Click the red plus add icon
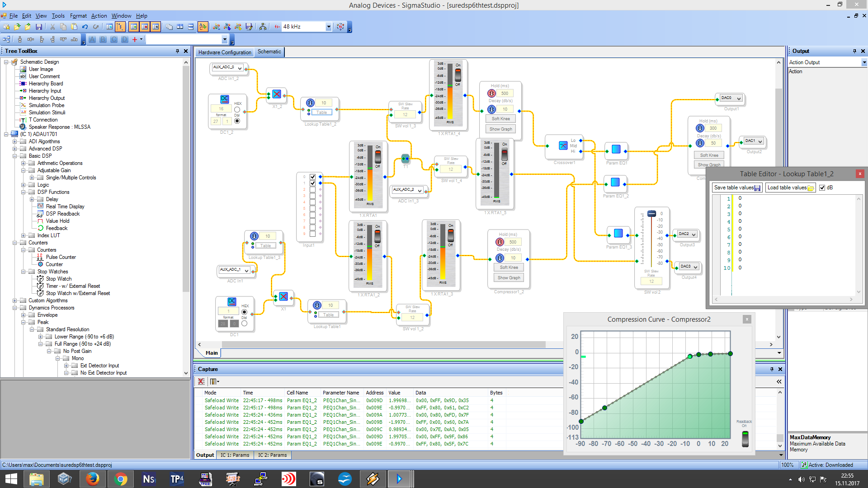The height and width of the screenshot is (488, 868). coord(135,40)
